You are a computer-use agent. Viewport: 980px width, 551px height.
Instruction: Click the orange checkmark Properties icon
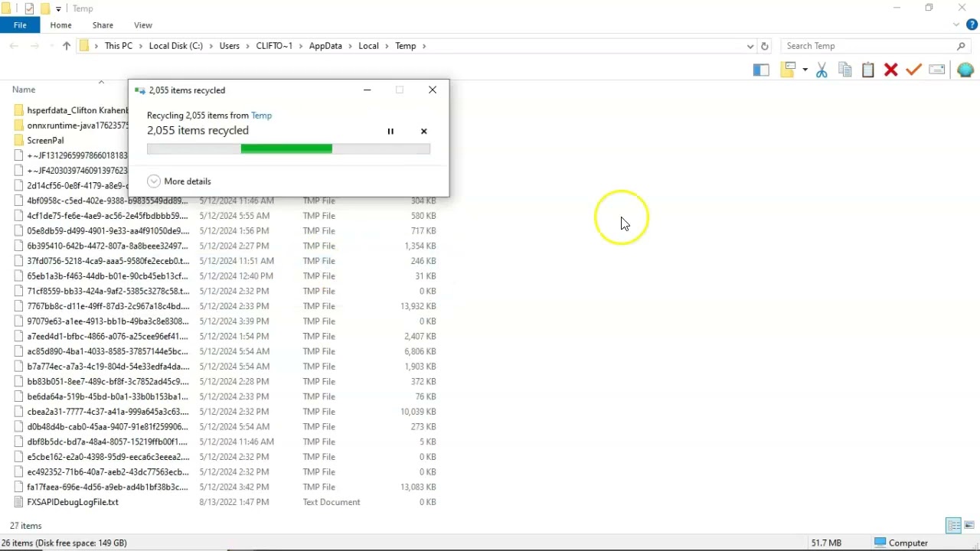[x=913, y=70]
